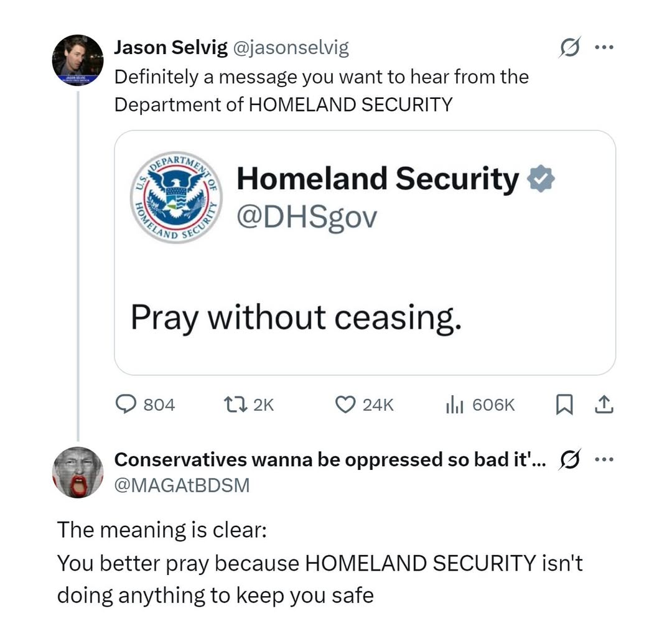
Task: Open Grok explanation icon on Jason Selvig's tweet
Action: tap(570, 46)
